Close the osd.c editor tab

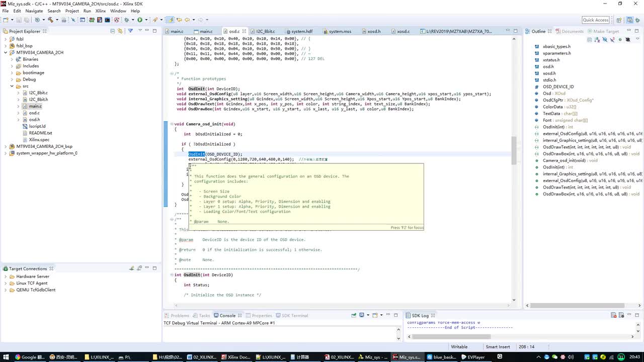coord(244,31)
